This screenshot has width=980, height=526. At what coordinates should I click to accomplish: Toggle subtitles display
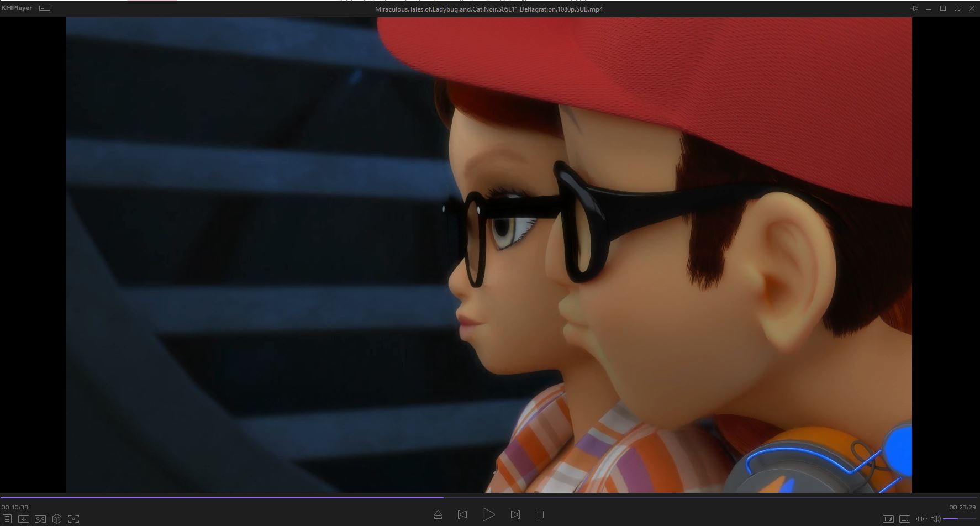(x=905, y=519)
